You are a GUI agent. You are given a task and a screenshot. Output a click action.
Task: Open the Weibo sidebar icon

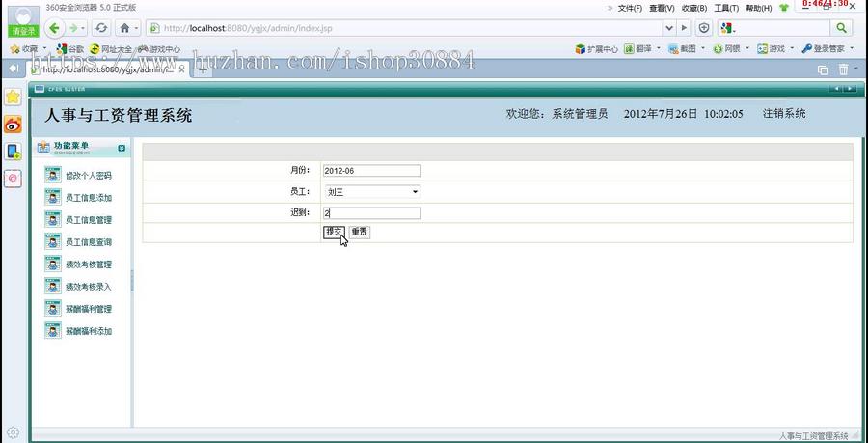[x=13, y=125]
